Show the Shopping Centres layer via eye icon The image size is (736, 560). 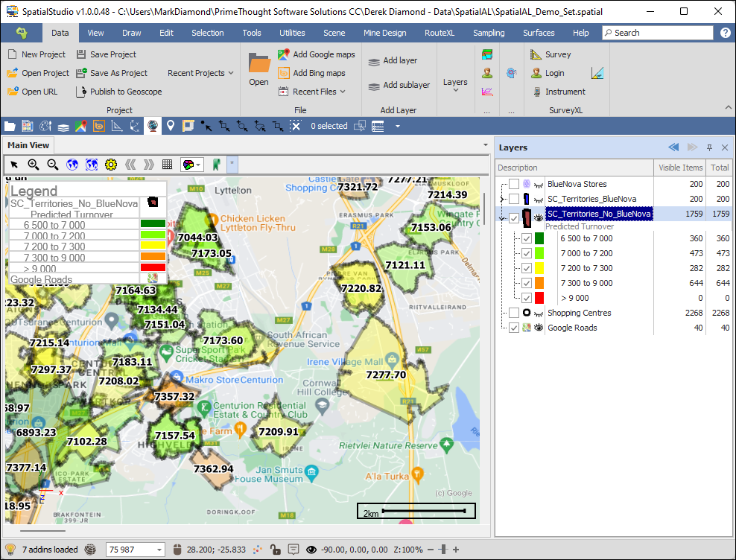[x=537, y=313]
